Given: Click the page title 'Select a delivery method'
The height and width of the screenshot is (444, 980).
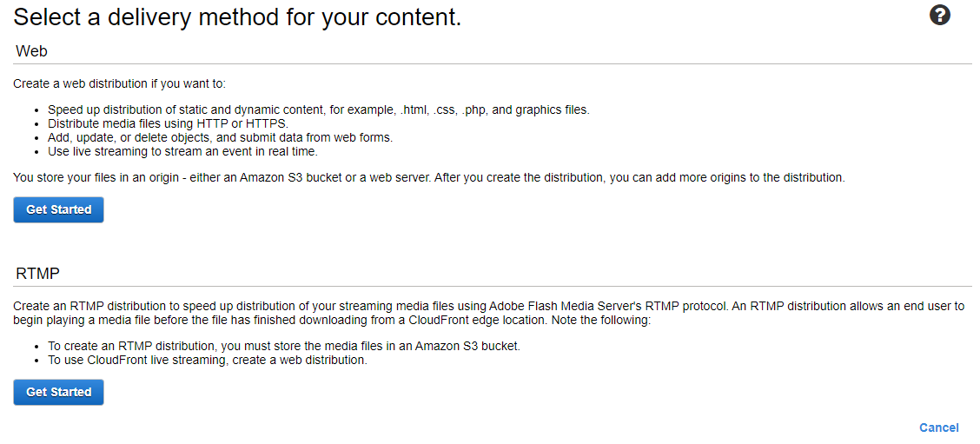Looking at the screenshot, I should 237,17.
